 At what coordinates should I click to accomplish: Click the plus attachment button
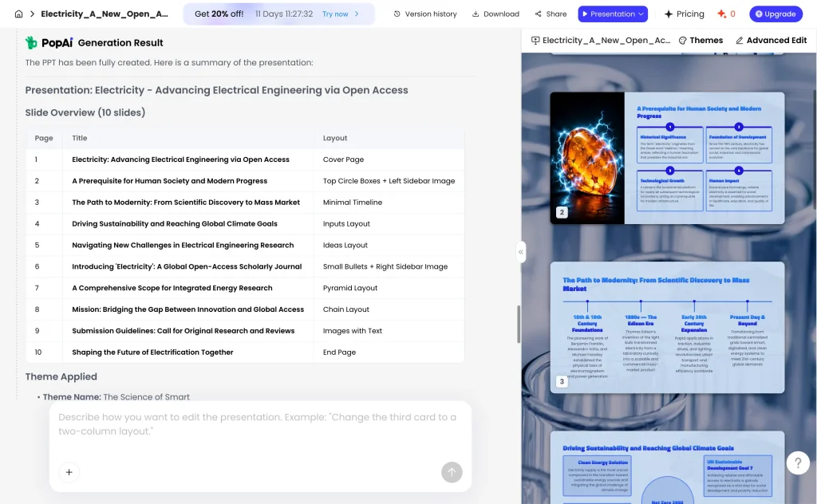[x=69, y=472]
